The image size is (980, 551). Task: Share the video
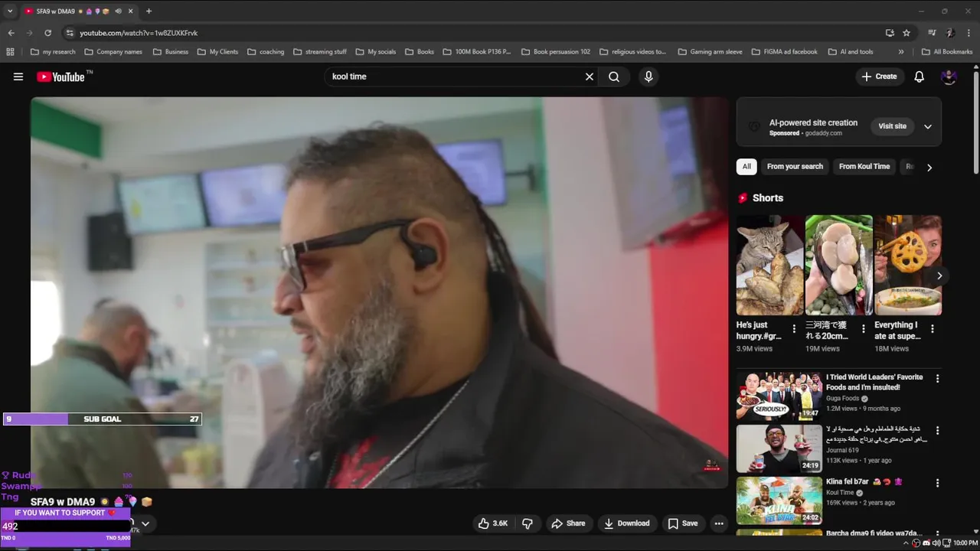[568, 523]
